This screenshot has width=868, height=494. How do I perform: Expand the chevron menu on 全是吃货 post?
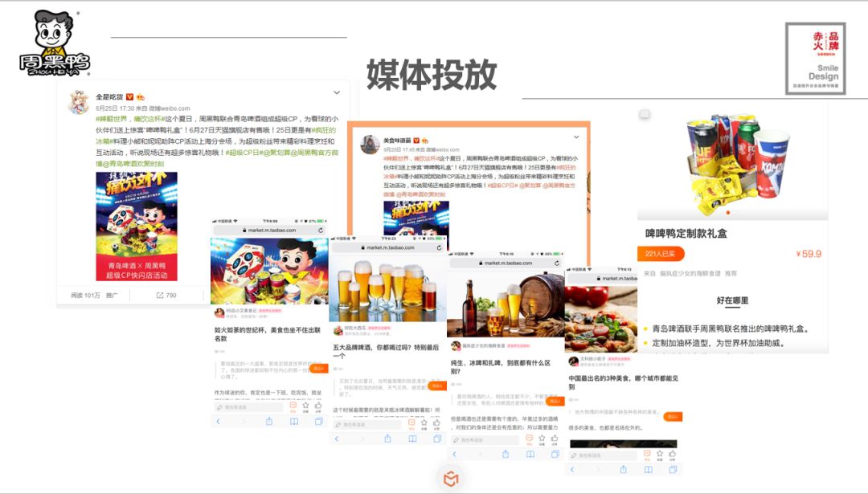(x=337, y=92)
